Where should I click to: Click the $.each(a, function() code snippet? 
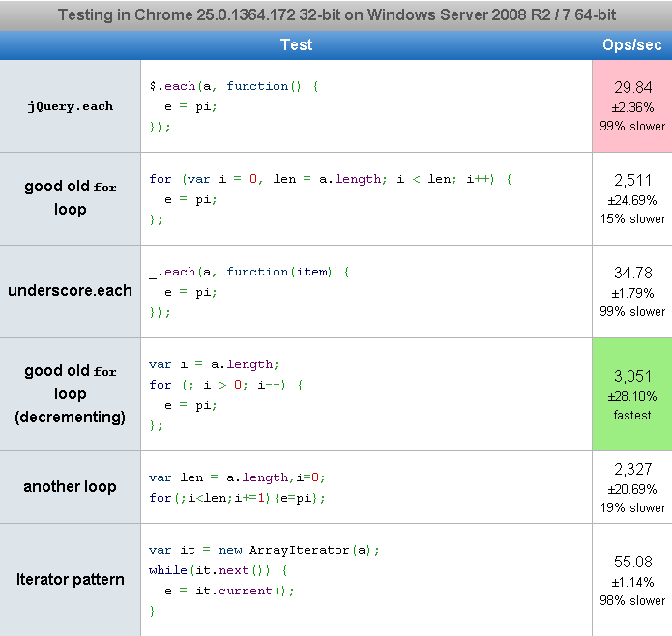(233, 86)
